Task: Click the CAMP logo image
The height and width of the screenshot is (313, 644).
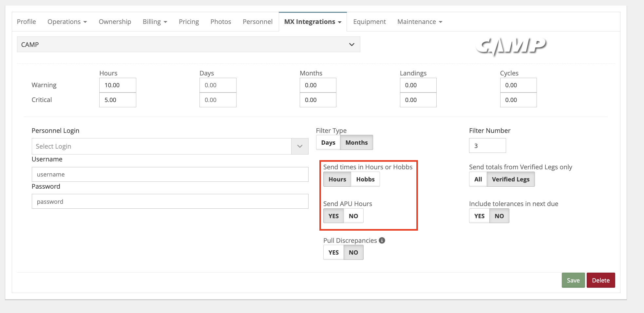Action: tap(511, 46)
